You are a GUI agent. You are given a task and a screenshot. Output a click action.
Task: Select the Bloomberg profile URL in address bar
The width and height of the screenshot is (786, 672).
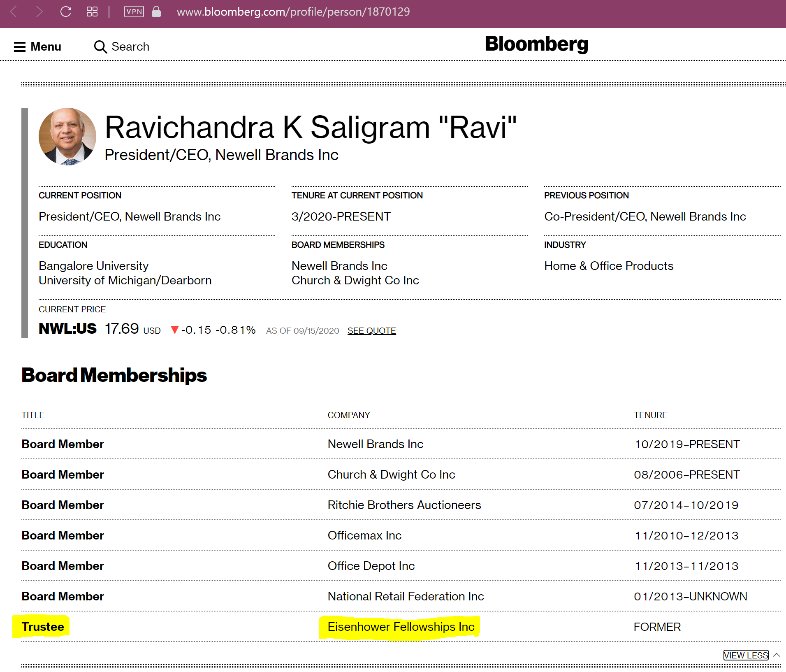293,12
